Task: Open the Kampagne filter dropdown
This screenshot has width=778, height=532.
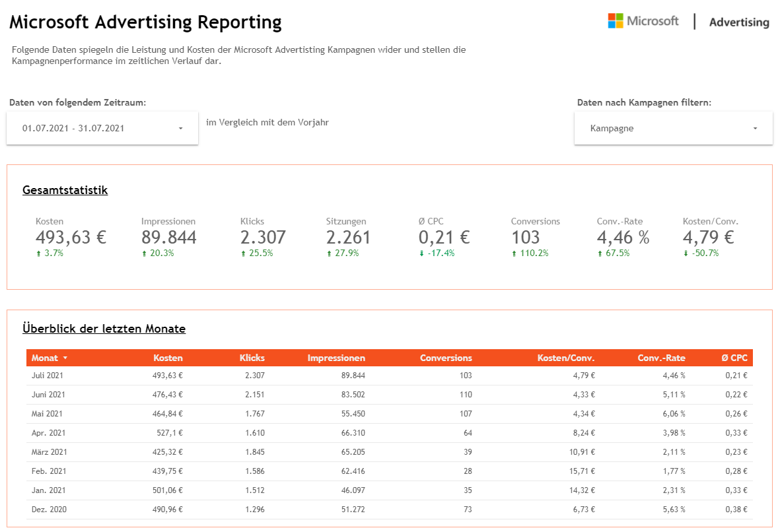Action: pos(673,128)
